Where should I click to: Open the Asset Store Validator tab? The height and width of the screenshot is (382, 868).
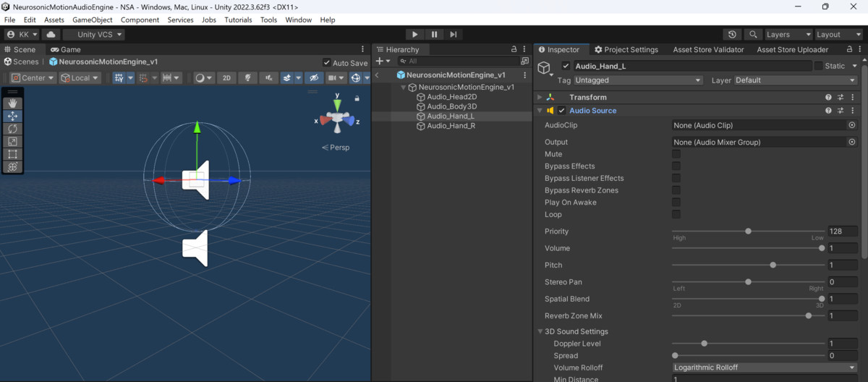[708, 49]
